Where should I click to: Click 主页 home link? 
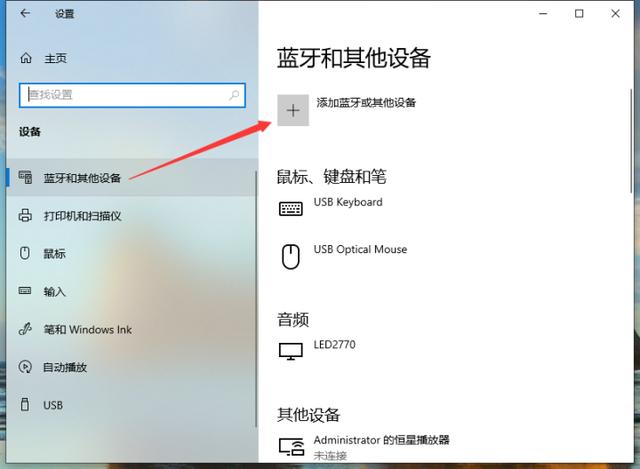click(56, 58)
